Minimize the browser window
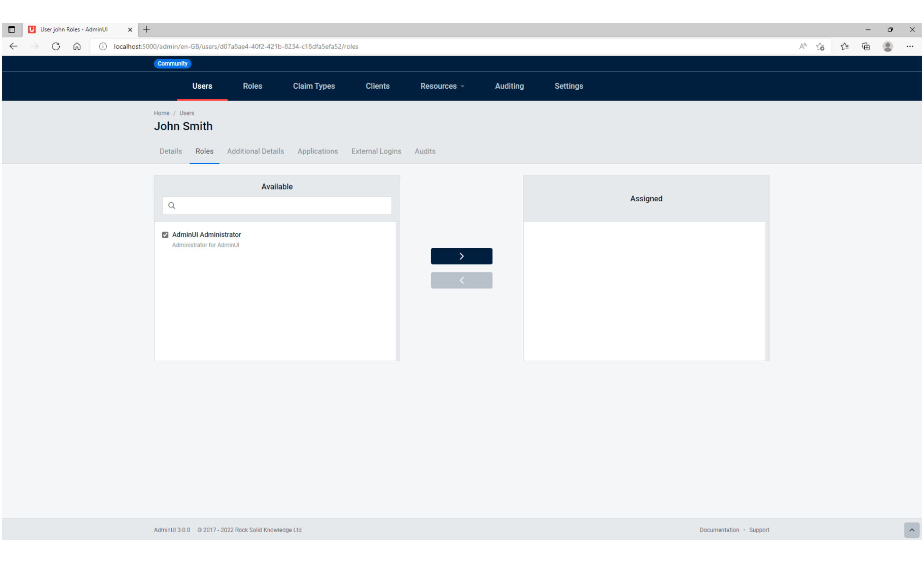924x563 pixels. tap(868, 29)
